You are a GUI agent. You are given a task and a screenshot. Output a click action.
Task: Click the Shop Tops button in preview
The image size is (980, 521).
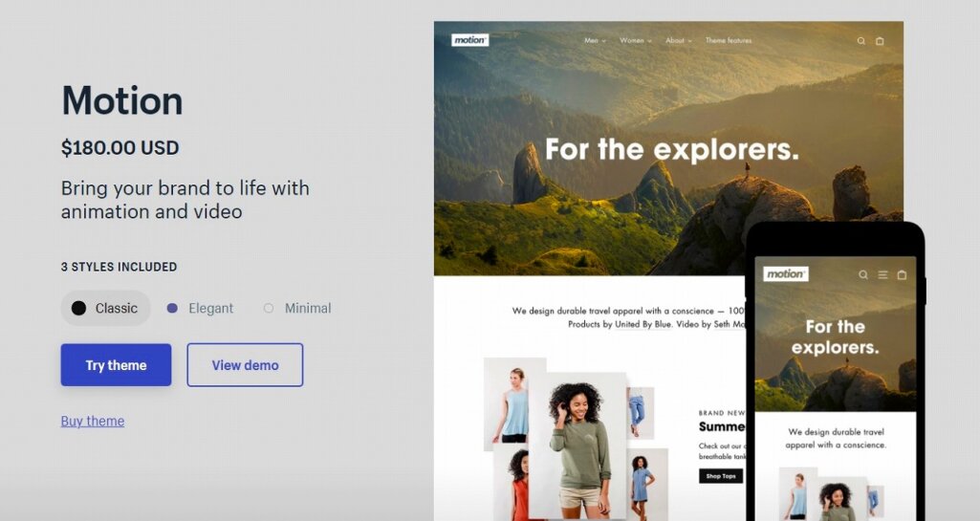pos(721,476)
